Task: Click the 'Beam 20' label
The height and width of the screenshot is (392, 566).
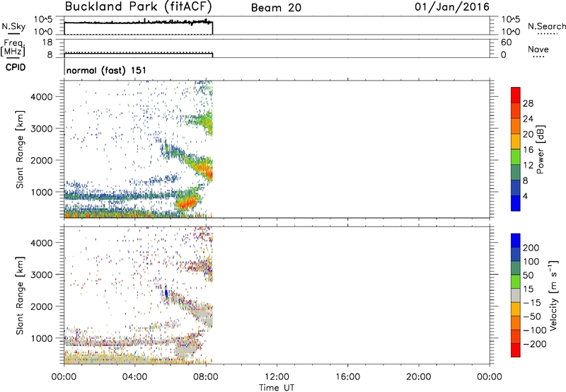Action: tap(276, 8)
